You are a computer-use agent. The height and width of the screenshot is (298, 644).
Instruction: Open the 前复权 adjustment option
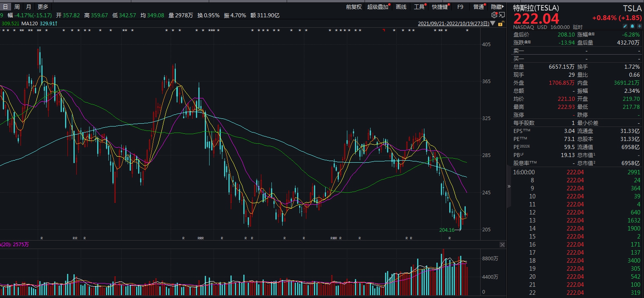click(x=354, y=7)
